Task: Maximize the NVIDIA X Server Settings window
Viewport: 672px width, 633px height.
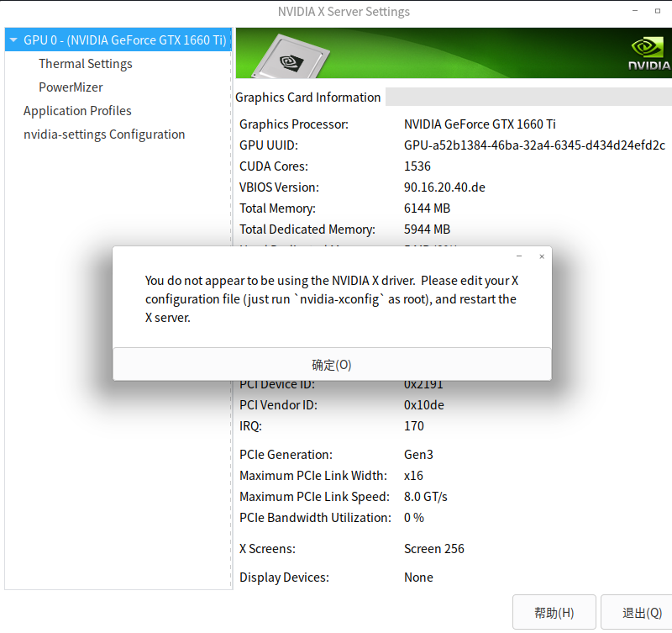Action: (x=658, y=11)
